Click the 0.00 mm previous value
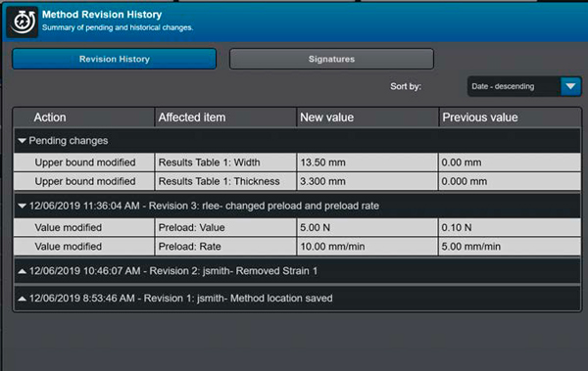This screenshot has height=371, width=588. 510,162
